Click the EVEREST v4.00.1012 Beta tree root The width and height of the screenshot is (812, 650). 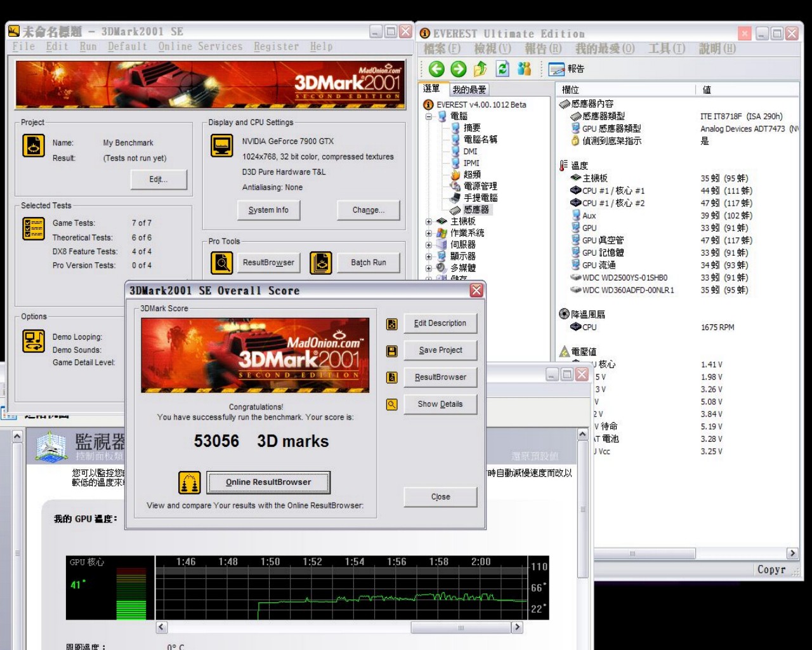[475, 105]
